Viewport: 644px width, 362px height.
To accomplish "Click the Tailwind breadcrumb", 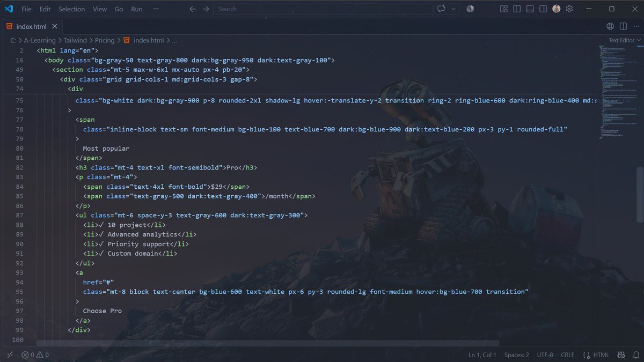I will tap(76, 40).
